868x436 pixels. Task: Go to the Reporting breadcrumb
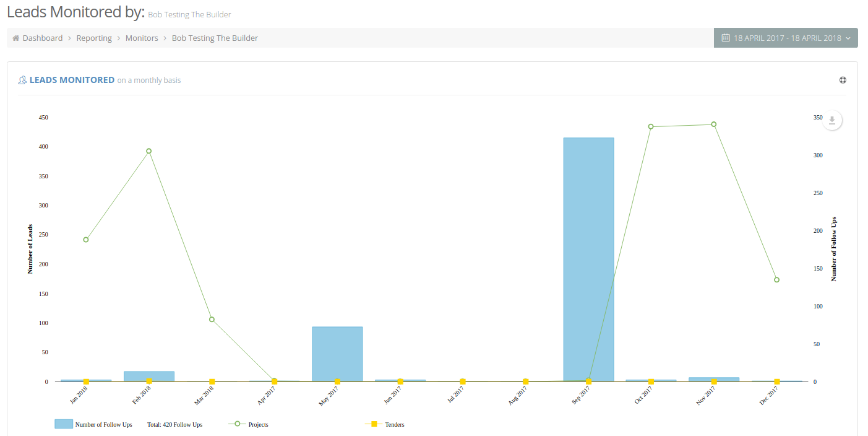click(x=94, y=38)
